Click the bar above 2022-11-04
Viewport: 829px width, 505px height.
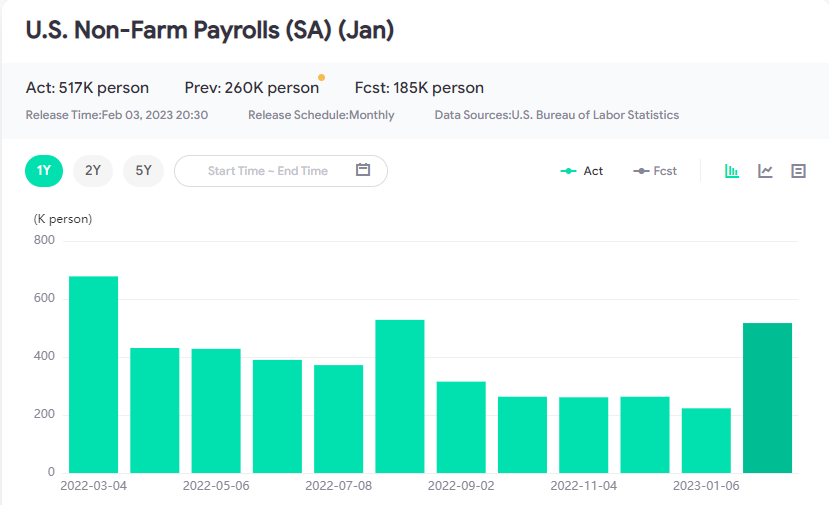pyautogui.click(x=583, y=434)
